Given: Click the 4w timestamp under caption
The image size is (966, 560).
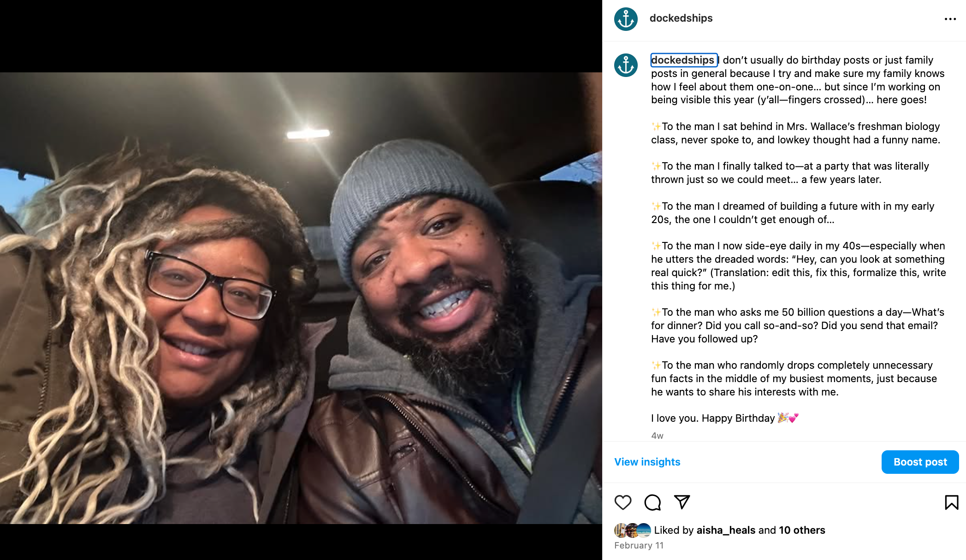Looking at the screenshot, I should [657, 436].
